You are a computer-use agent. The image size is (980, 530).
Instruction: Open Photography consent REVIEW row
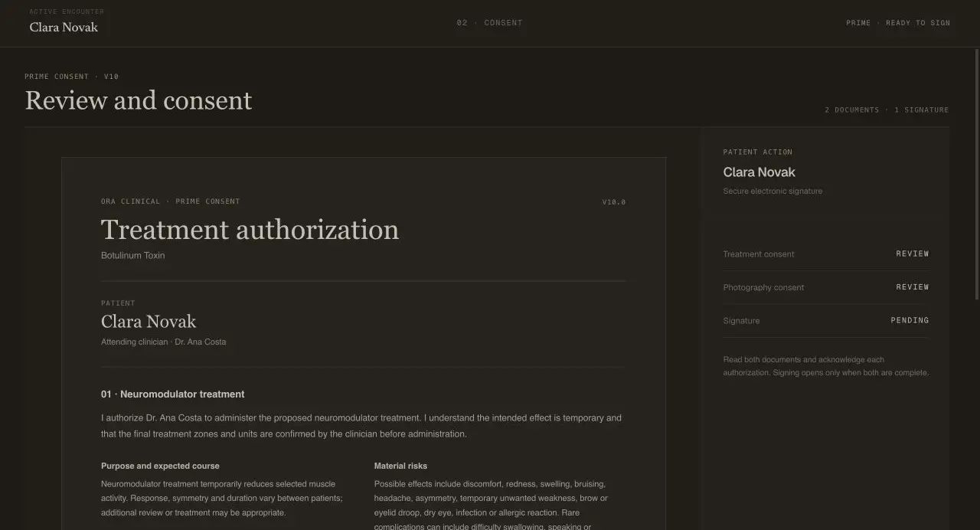[x=825, y=287]
